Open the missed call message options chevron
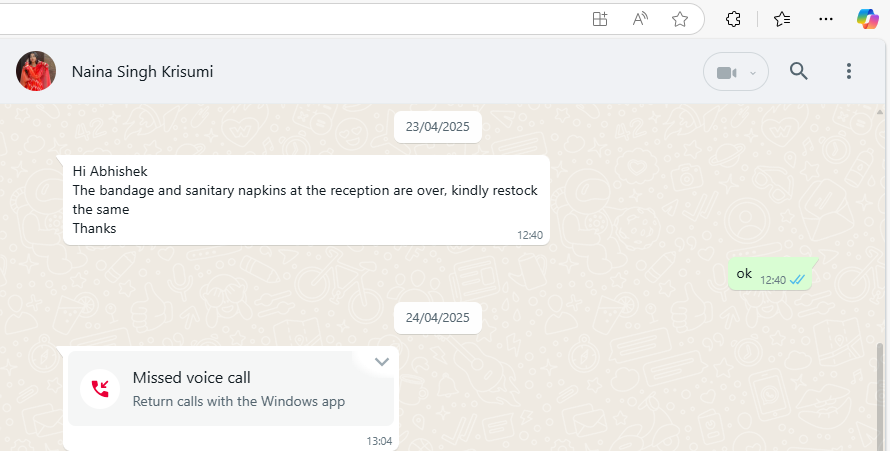891x451 pixels. (381, 362)
